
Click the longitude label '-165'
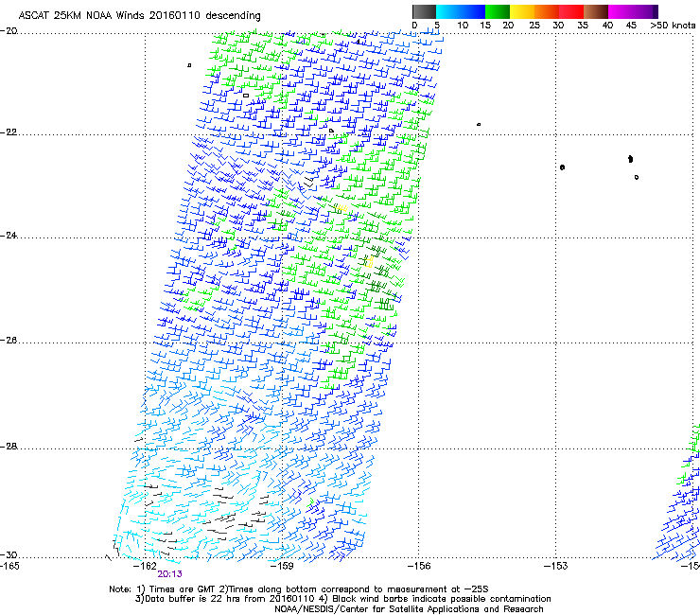[x=9, y=566]
